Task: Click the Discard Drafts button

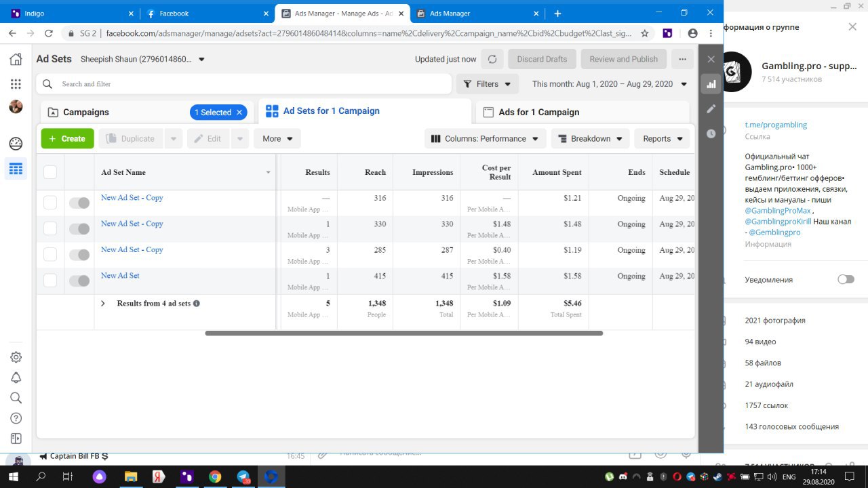Action: point(542,59)
